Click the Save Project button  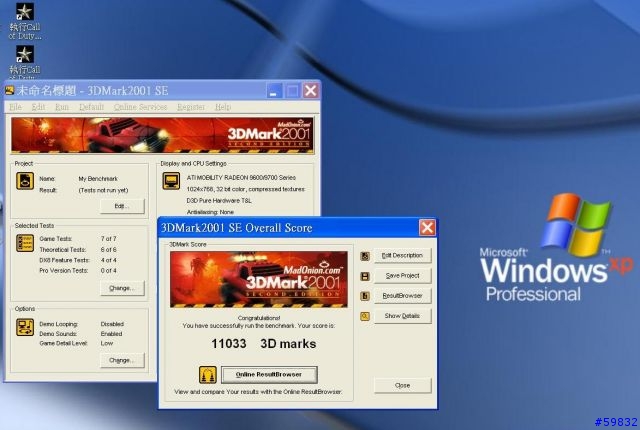pyautogui.click(x=402, y=276)
